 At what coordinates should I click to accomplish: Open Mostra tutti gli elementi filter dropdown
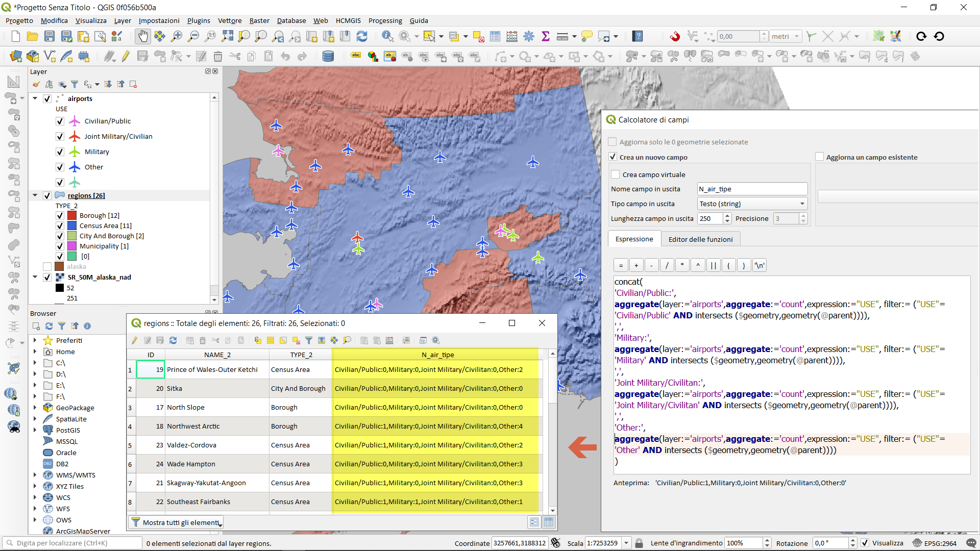click(176, 522)
